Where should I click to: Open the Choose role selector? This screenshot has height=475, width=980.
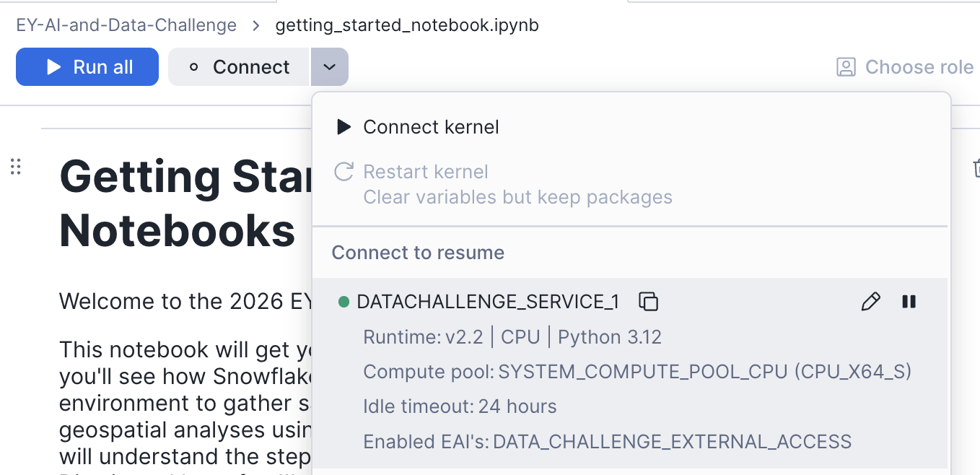pos(905,67)
